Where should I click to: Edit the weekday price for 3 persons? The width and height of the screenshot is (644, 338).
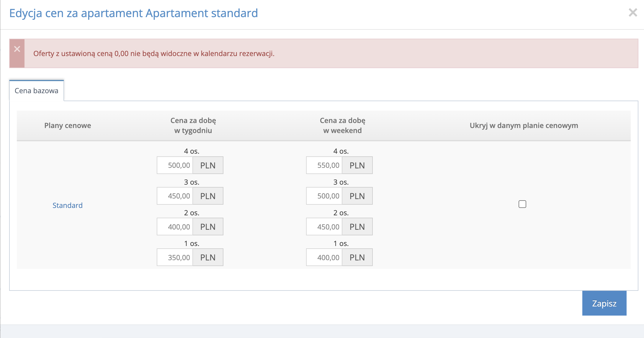[175, 196]
